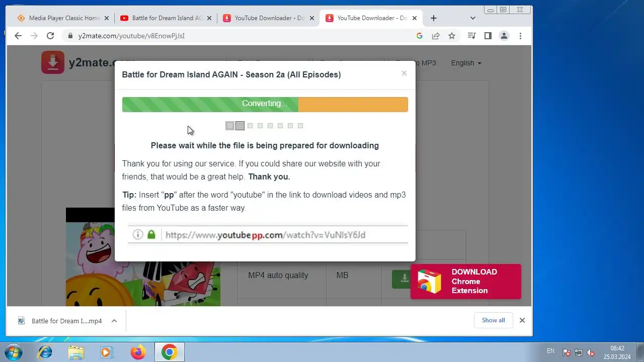Click the green download button in MP4 row
The image size is (644, 362).
401,279
